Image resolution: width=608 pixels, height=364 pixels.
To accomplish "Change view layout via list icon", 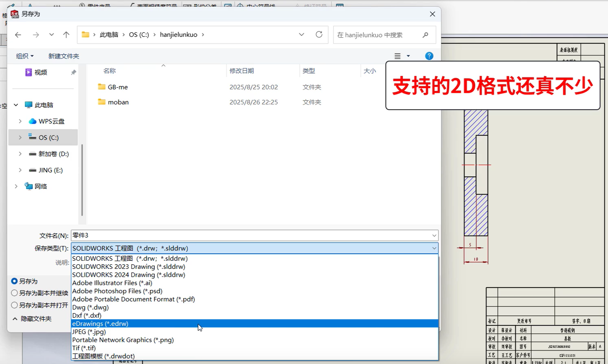I will coord(397,56).
